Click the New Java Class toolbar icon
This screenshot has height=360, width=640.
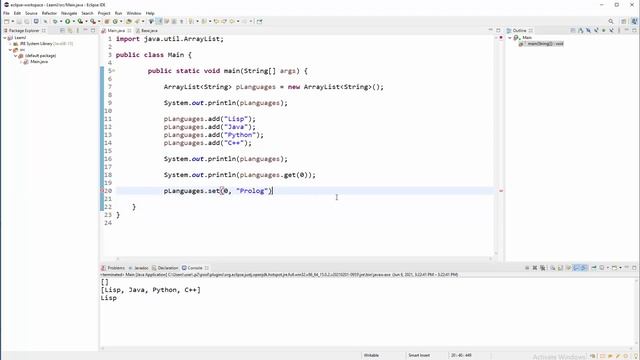coord(115,21)
